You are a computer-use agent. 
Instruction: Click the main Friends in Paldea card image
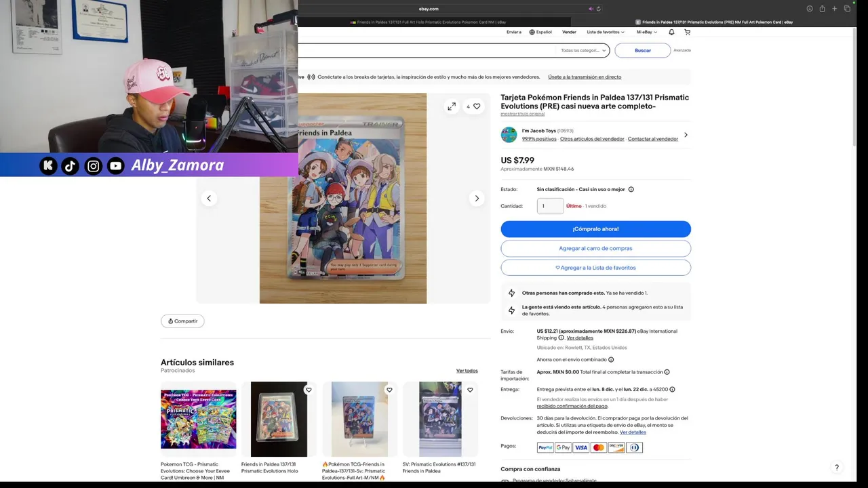click(343, 198)
